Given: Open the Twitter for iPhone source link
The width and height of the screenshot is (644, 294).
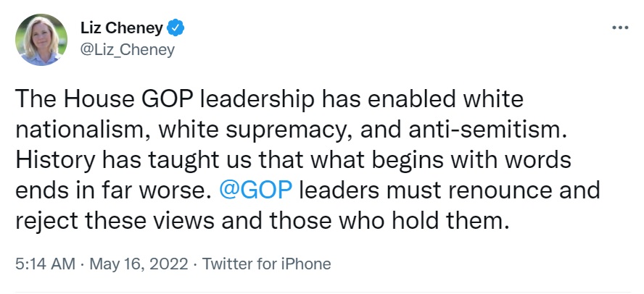Looking at the screenshot, I should (266, 264).
